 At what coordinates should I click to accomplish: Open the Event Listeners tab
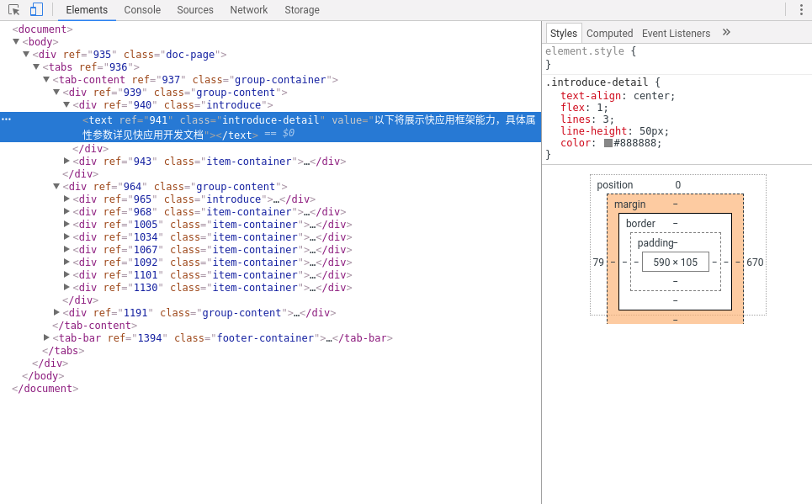[676, 34]
